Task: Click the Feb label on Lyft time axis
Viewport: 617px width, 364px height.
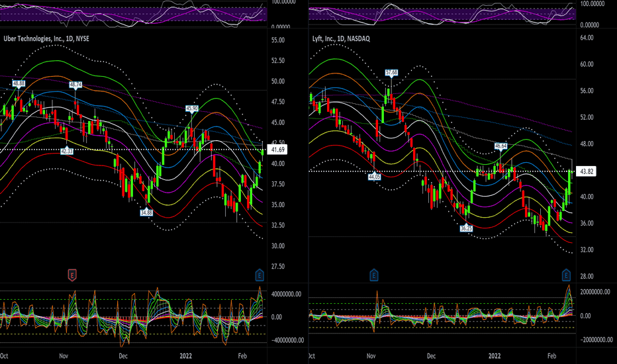Action: click(552, 356)
